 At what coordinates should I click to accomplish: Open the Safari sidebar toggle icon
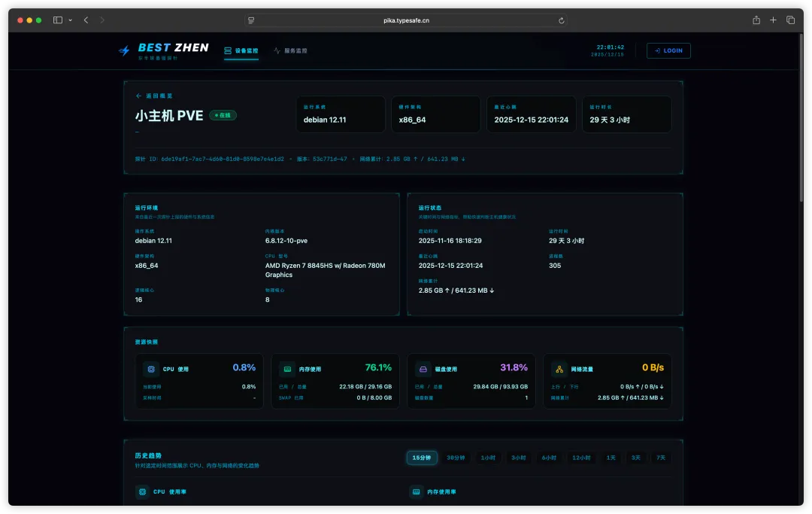point(58,20)
